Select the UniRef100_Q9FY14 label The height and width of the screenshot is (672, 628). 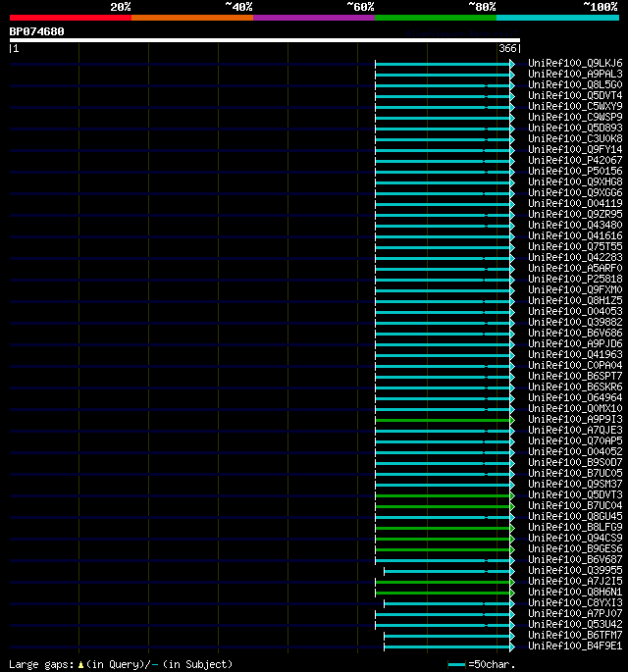575,149
